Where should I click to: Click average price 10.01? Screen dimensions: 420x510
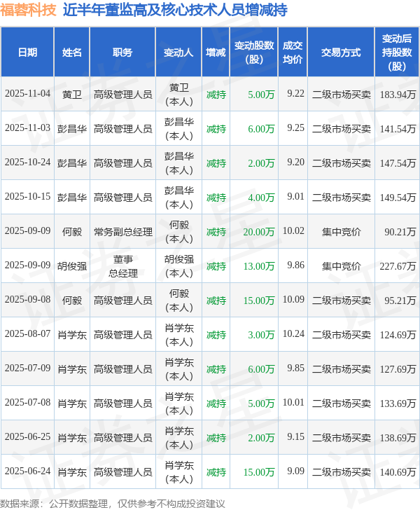coord(293,403)
